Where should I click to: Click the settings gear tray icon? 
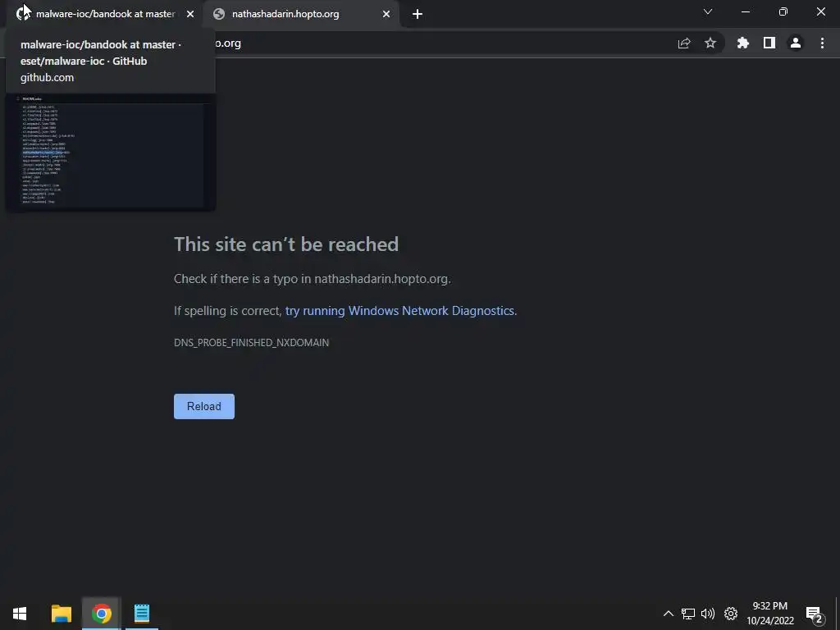coord(731,614)
